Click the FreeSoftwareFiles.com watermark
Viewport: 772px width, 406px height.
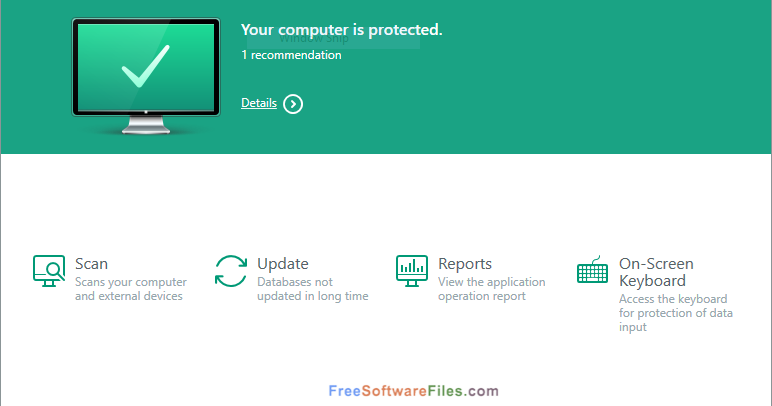click(x=414, y=391)
